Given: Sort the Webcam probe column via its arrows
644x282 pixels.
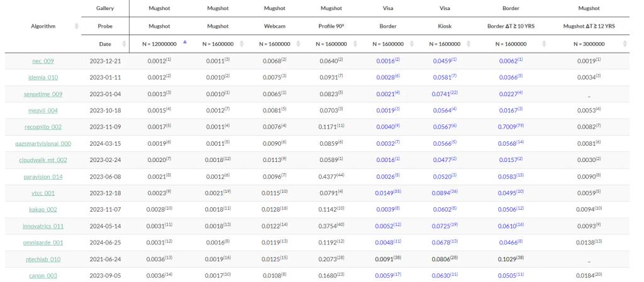Looking at the screenshot, I should tap(299, 44).
